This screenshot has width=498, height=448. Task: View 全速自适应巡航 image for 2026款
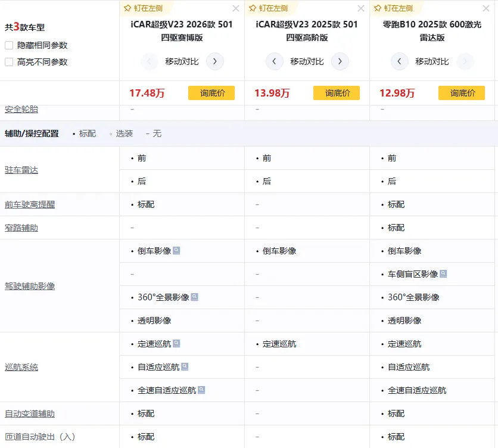coord(201,390)
